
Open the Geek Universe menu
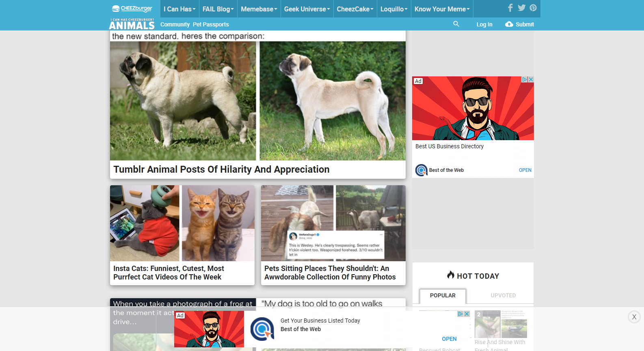click(307, 9)
